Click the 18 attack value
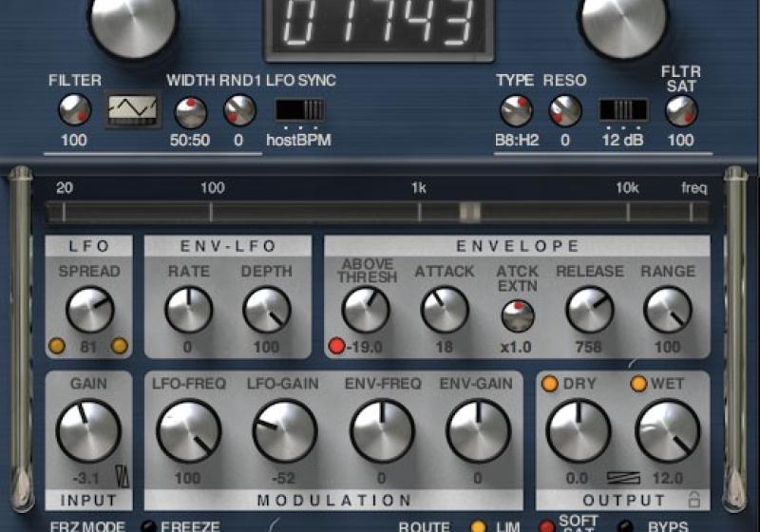The image size is (760, 532). tap(444, 347)
